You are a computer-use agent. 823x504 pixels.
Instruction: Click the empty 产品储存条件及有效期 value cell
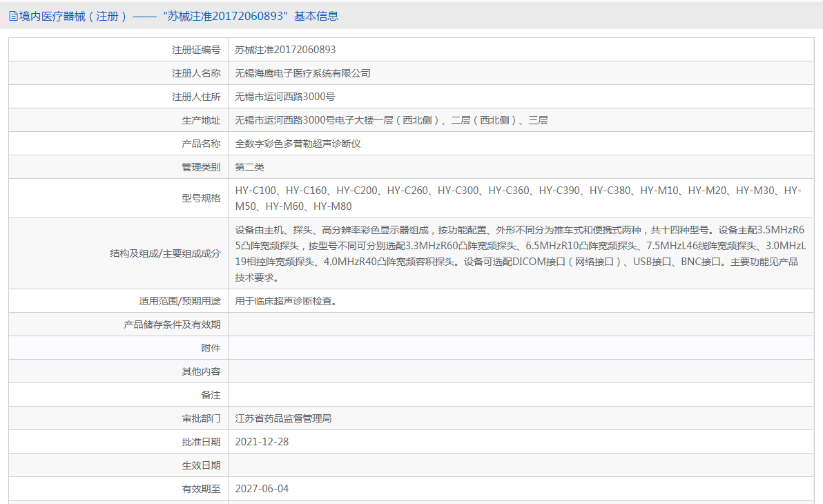click(x=521, y=324)
